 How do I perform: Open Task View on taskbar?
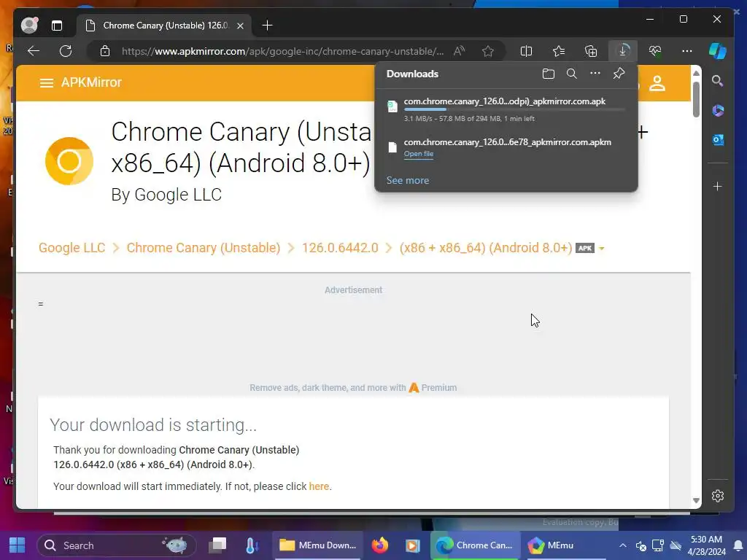pos(217,545)
